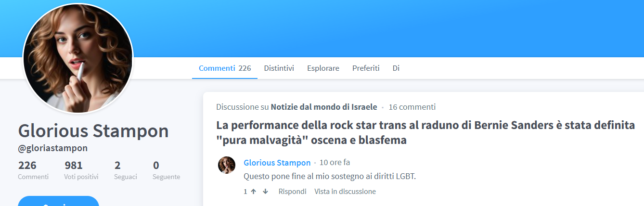Click the 981 Voti positivi stat
Screen dimensions: 644x206
coord(81,170)
